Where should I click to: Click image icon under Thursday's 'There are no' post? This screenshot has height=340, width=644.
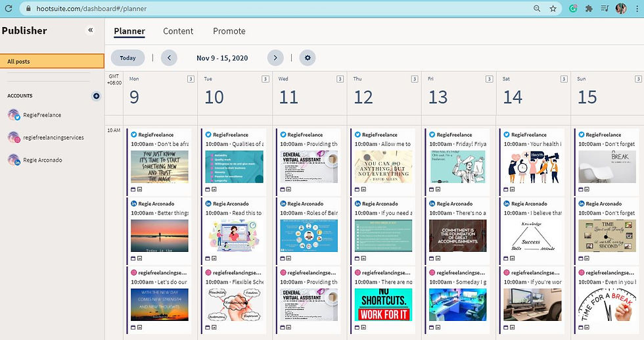363,328
